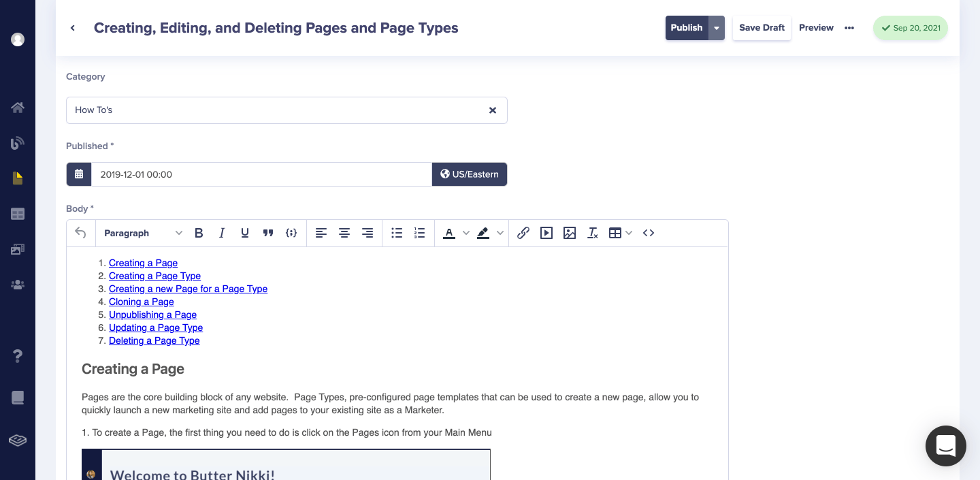Screen dimensions: 980x480
Task: Open the Media Library sidebar icon
Action: click(18, 249)
